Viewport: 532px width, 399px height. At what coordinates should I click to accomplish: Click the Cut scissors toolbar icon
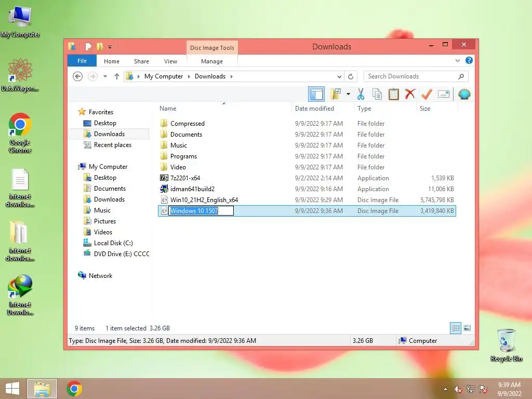[x=361, y=94]
